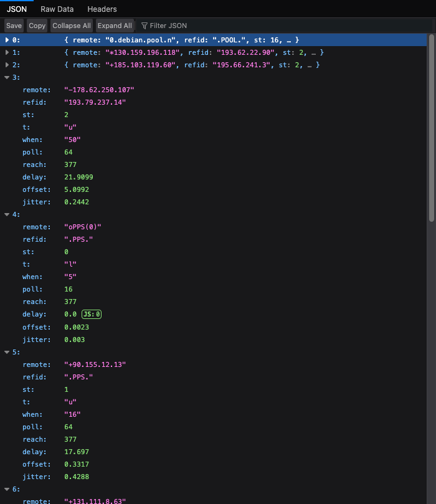This screenshot has height=504, width=436.
Task: Expand row 2 disclosure triangle
Action: click(7, 65)
